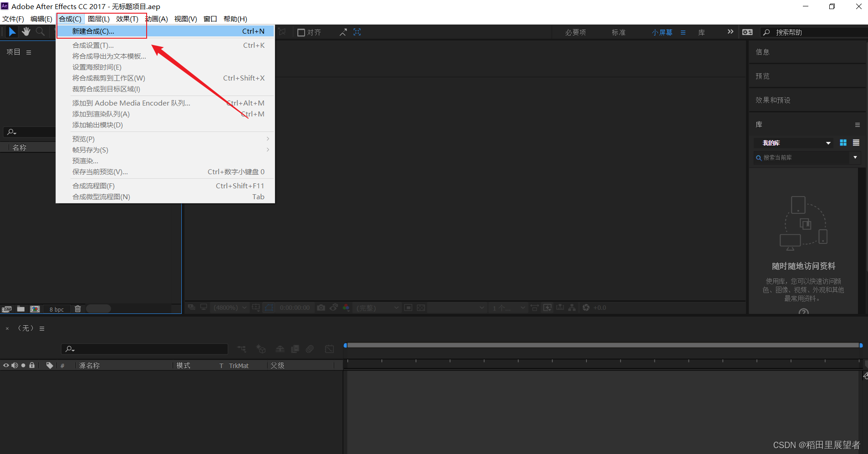
Task: Switch to 库 workspace
Action: [x=702, y=32]
